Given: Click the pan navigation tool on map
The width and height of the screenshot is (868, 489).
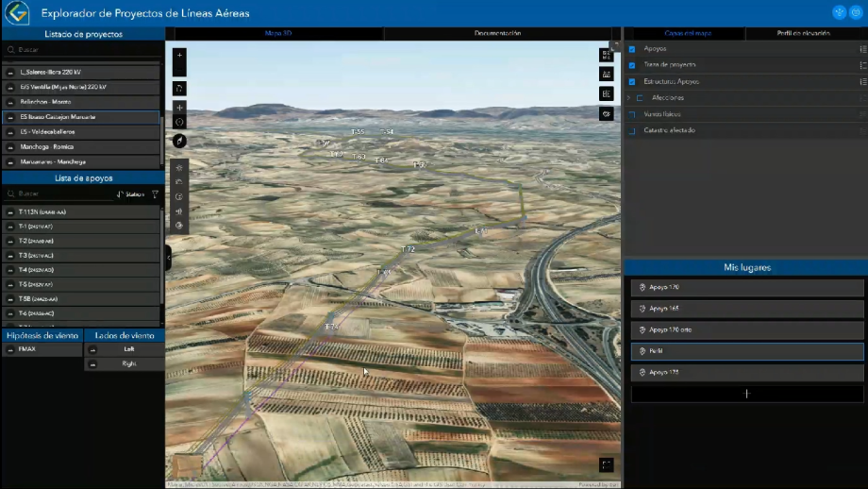Looking at the screenshot, I should click(179, 108).
